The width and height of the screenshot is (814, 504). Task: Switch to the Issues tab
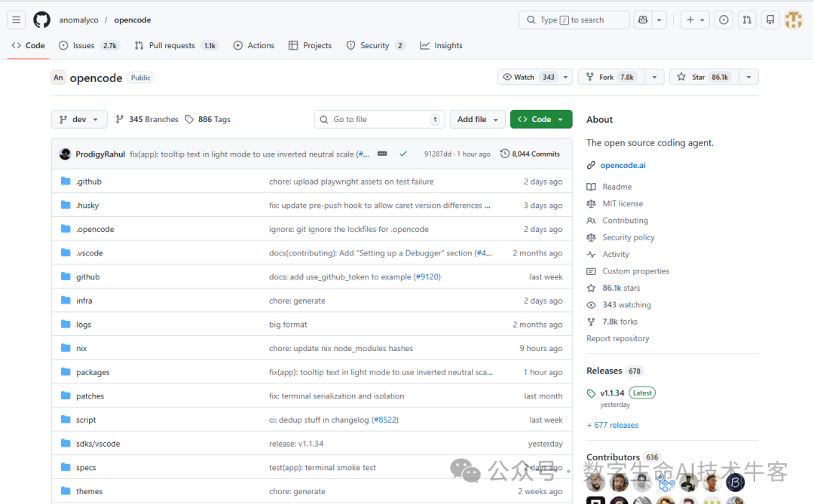89,46
